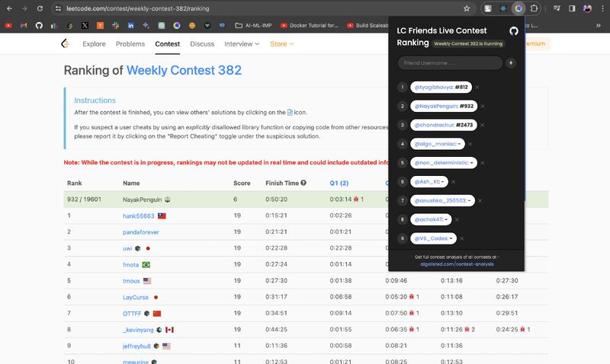Focus the Friend Username input field
The height and width of the screenshot is (364, 610).
[450, 63]
